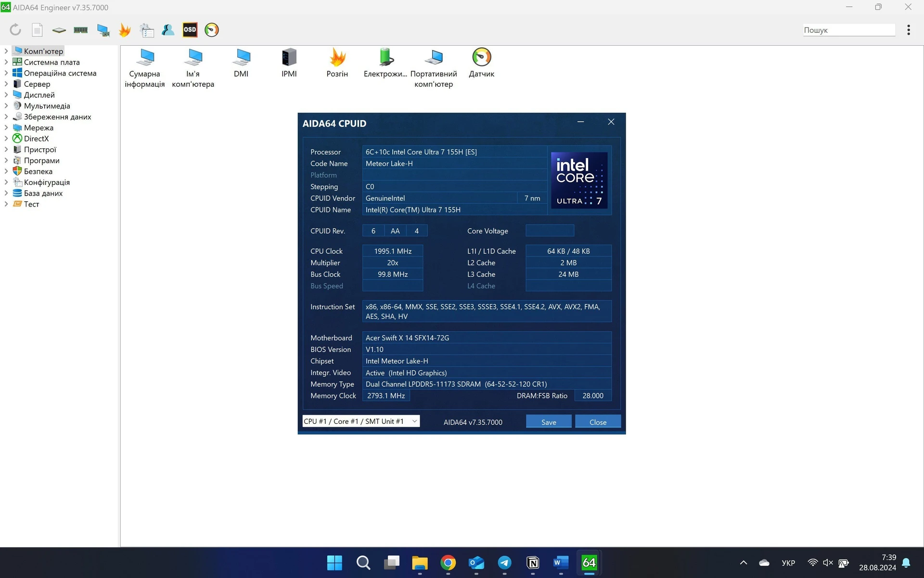The image size is (924, 578).
Task: Expand the Мультимедіа tree node
Action: point(6,106)
